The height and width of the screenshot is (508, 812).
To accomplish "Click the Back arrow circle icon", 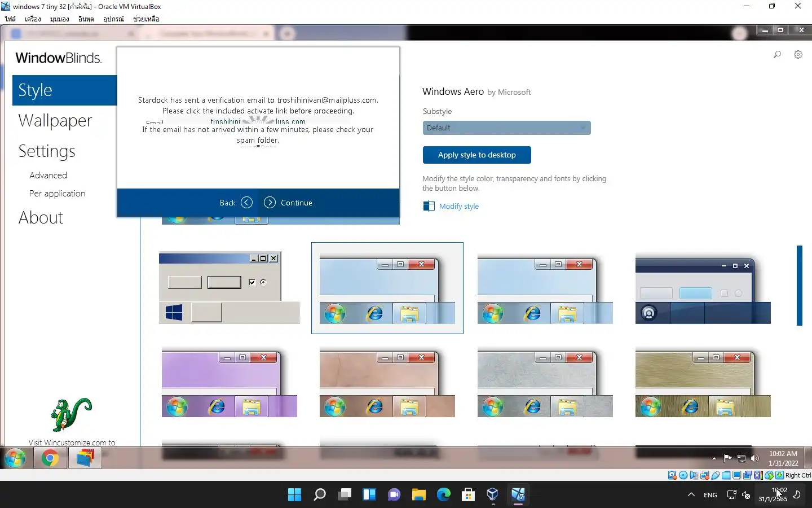I will click(246, 202).
